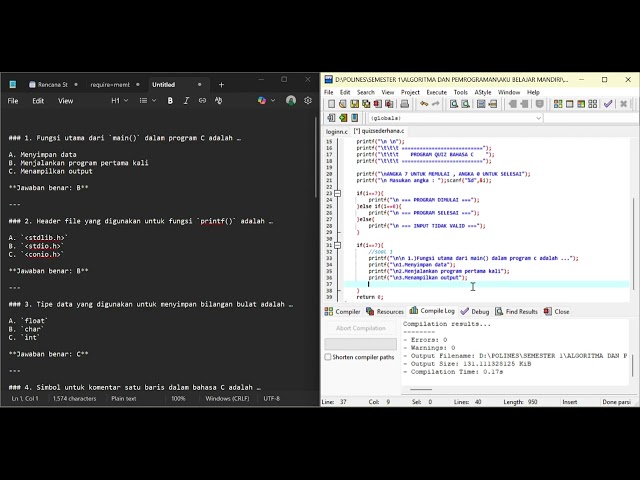640x480 pixels.
Task: Click the Redo arrow icon in Dev-C++
Action: (436, 104)
